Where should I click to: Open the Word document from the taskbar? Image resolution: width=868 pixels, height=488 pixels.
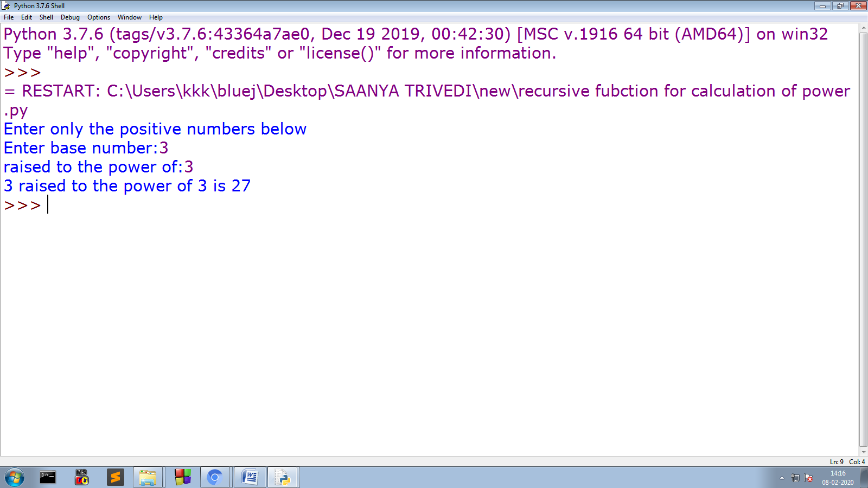pyautogui.click(x=250, y=477)
